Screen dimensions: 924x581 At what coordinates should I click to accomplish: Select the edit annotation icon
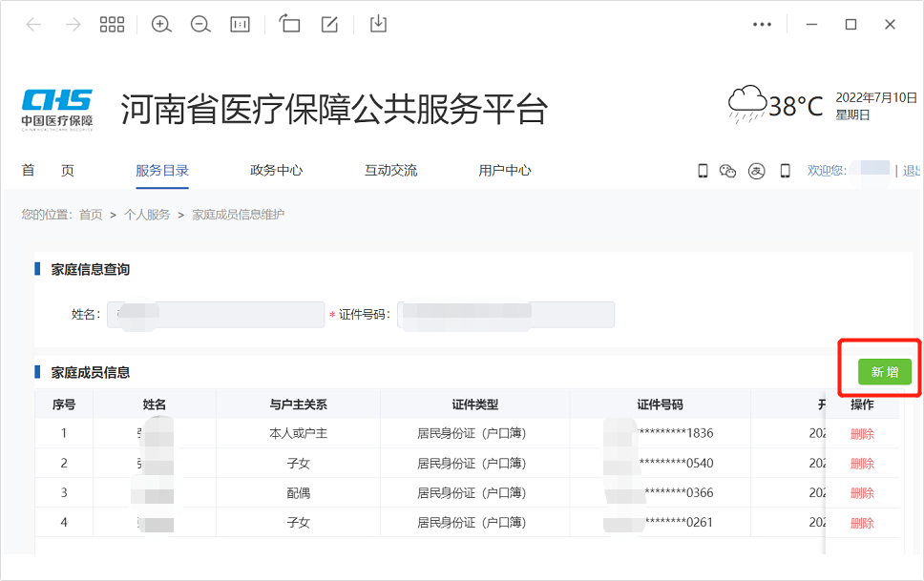click(x=329, y=24)
